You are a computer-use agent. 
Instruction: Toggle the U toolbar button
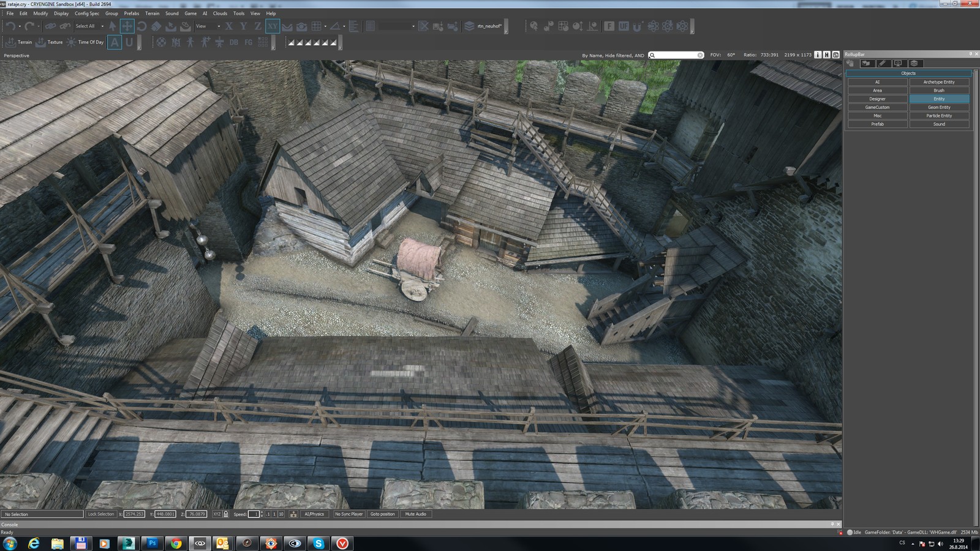[129, 42]
